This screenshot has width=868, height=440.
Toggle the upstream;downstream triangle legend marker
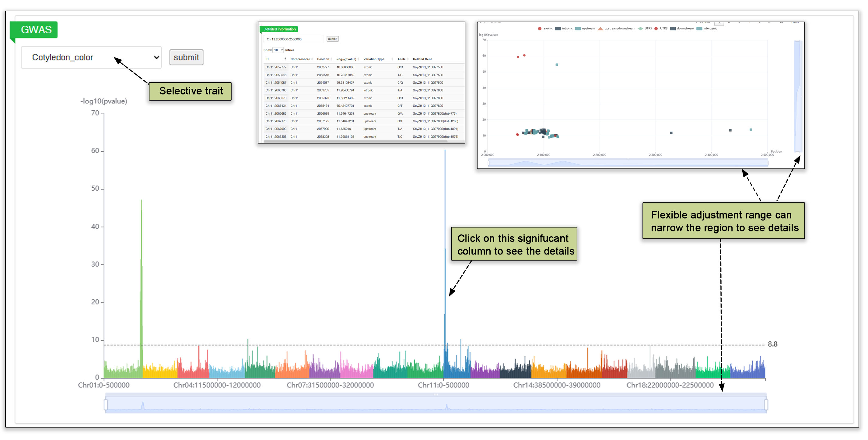(600, 29)
